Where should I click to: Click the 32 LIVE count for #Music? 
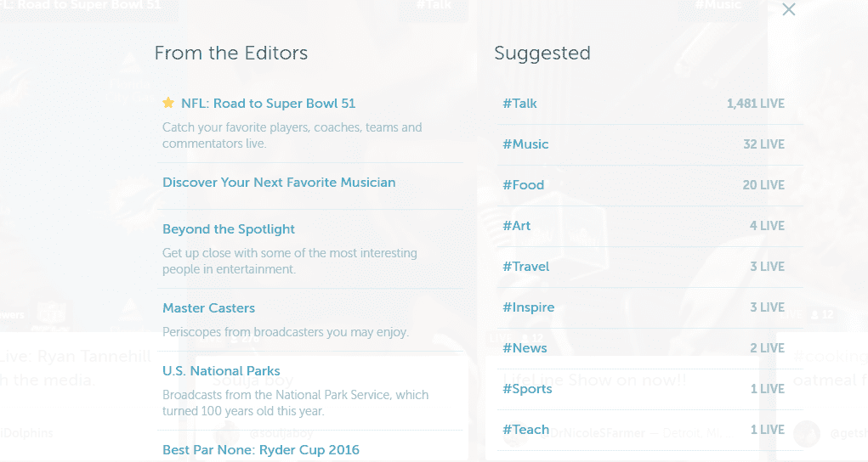pos(764,144)
